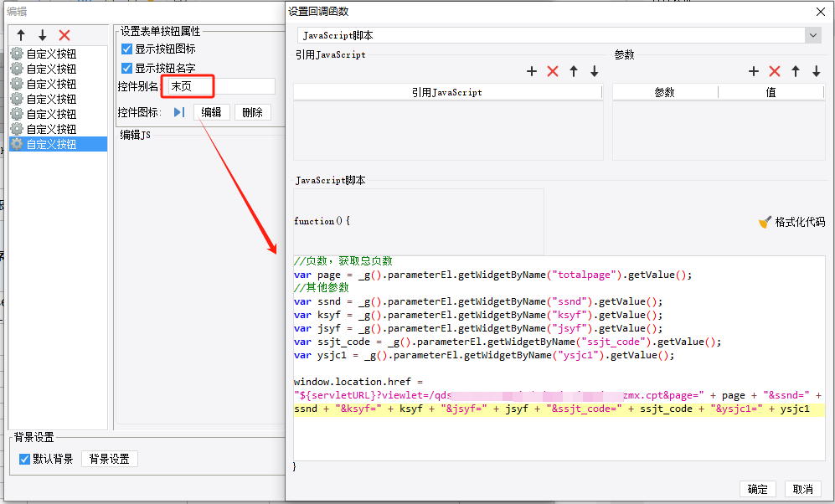Click the move down arrow above button list
This screenshot has height=504, width=835.
pyautogui.click(x=43, y=35)
